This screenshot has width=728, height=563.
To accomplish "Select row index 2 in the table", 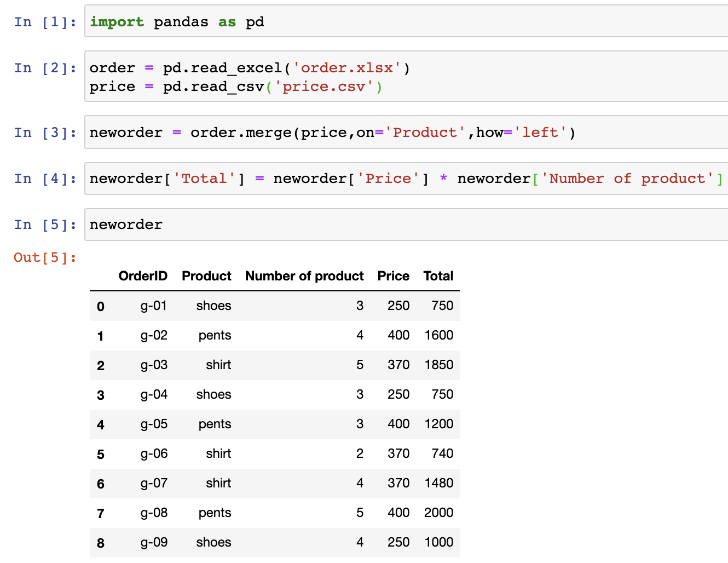I will pos(101,365).
